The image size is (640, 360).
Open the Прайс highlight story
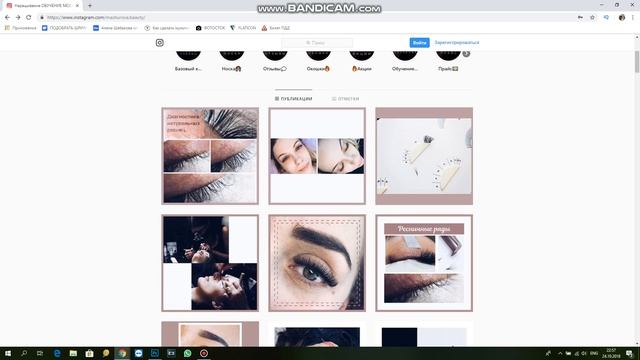pyautogui.click(x=448, y=61)
